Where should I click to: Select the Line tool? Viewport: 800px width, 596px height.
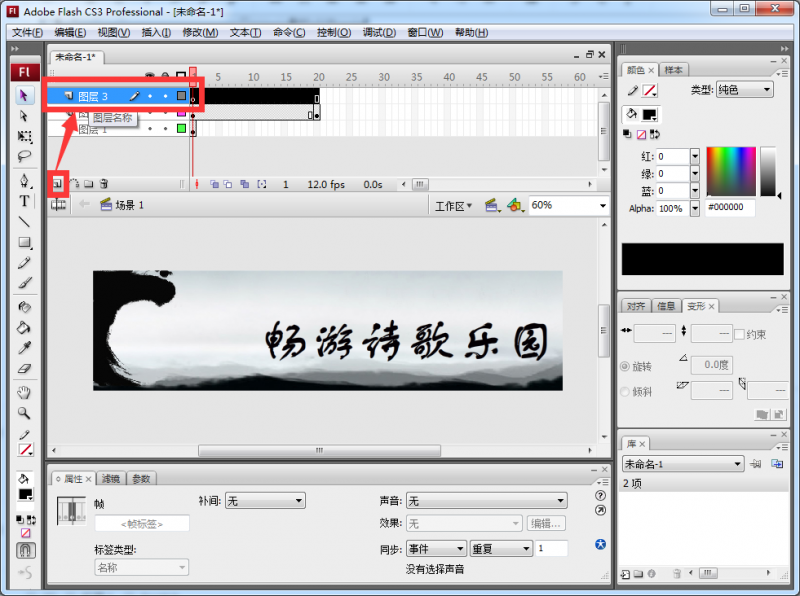[x=23, y=221]
